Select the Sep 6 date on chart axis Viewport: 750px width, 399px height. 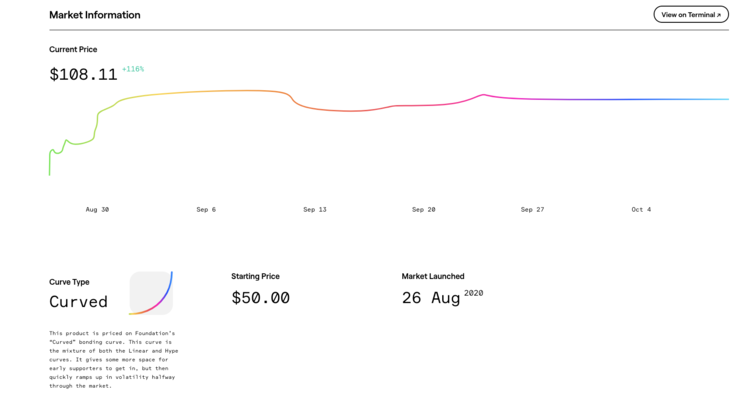pos(206,210)
